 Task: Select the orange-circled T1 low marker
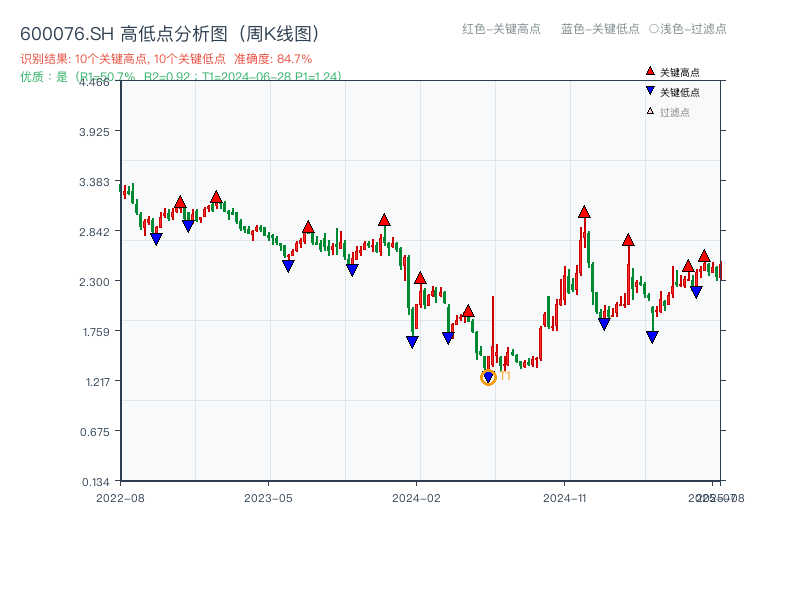click(x=488, y=377)
